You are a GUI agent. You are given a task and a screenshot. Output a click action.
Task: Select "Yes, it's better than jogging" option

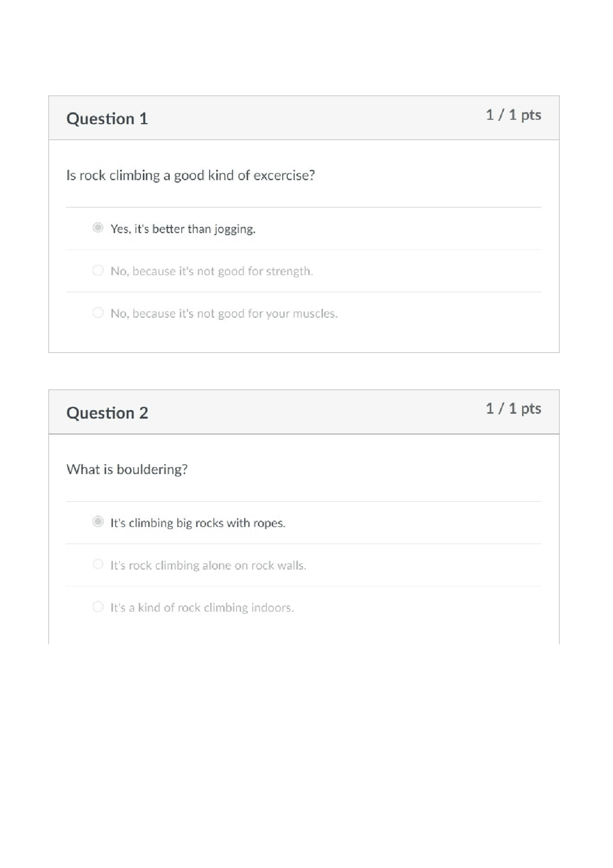click(183, 229)
